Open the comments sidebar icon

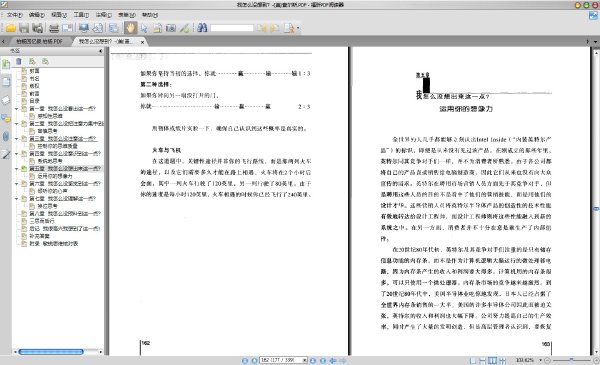6,118
